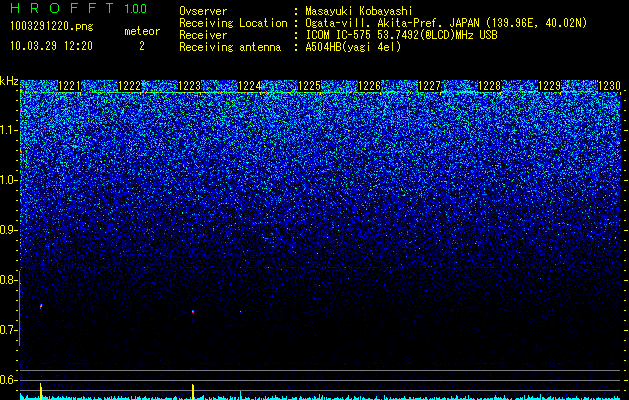Click the 0.9 kHz axis label
This screenshot has height=400, width=629.
(x=8, y=230)
